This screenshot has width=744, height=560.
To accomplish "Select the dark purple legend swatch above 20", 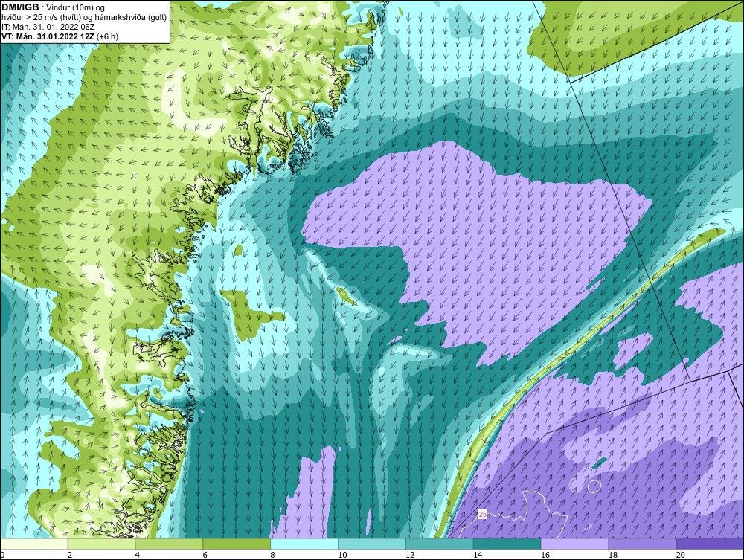I will 710,544.
